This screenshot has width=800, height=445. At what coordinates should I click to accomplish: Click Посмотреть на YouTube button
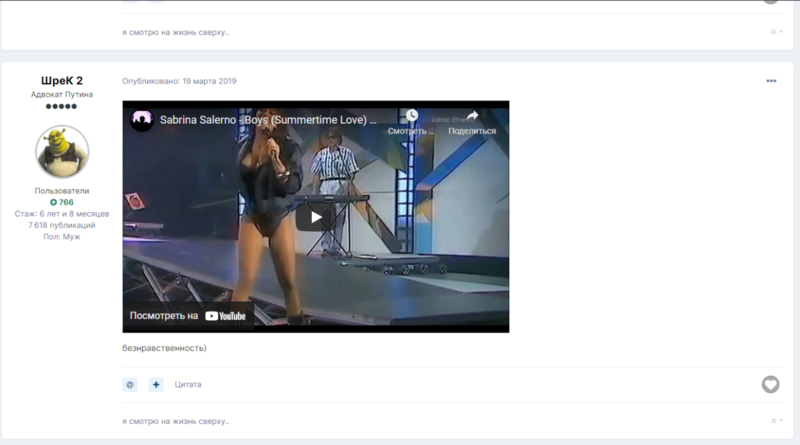click(188, 316)
